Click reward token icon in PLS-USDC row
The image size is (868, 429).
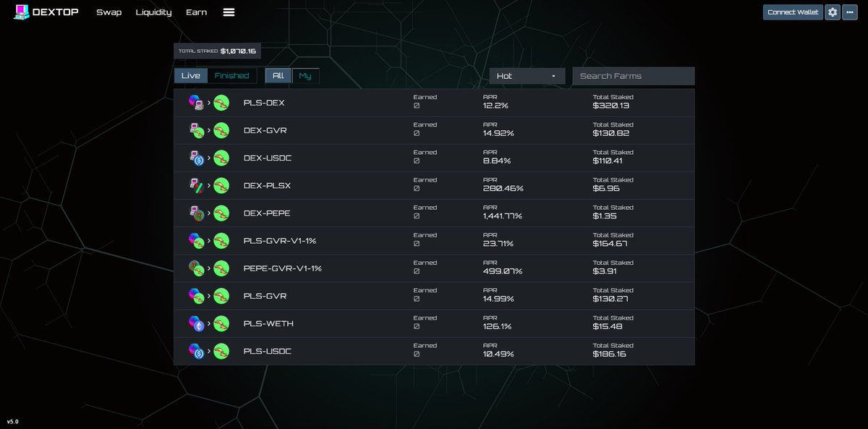coord(221,351)
